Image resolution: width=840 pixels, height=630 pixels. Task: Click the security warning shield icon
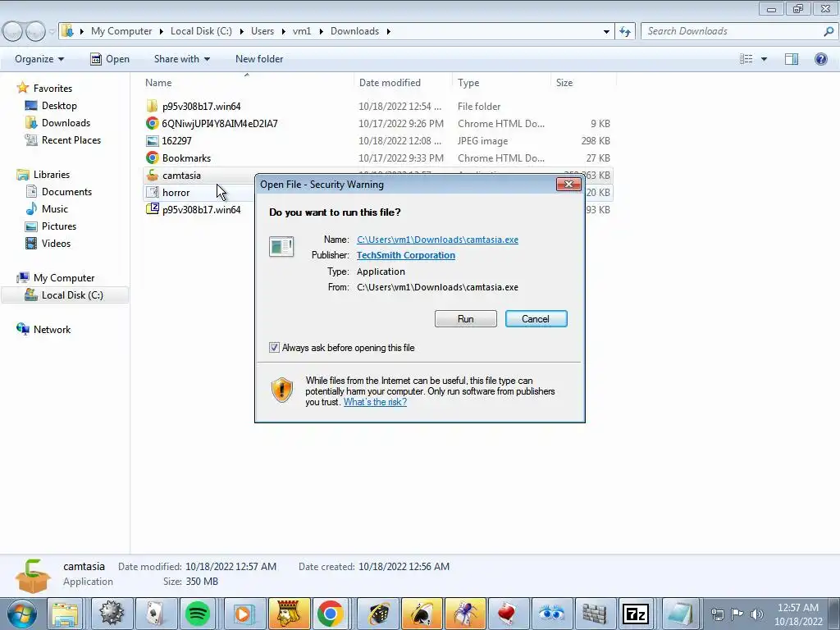(282, 390)
